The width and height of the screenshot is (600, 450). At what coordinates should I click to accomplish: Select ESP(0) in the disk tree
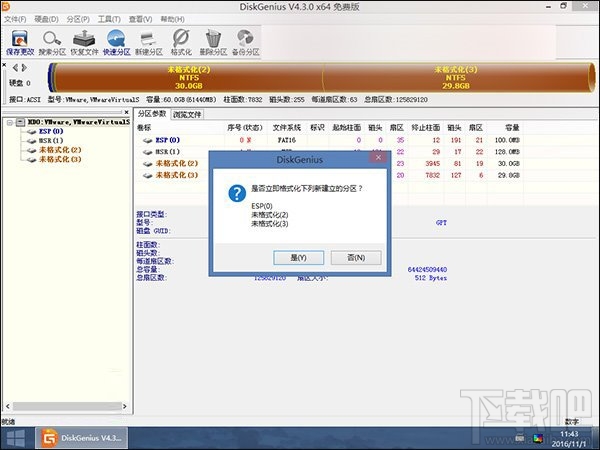click(x=51, y=131)
